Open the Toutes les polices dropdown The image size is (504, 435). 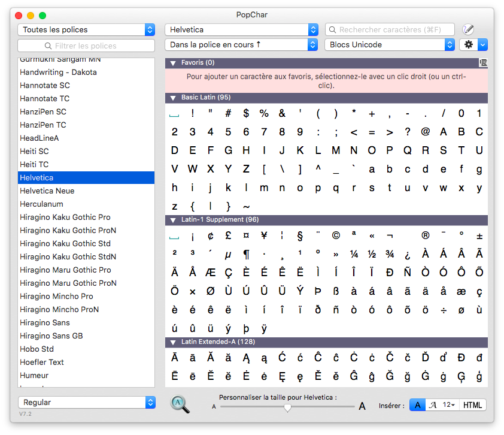point(86,29)
